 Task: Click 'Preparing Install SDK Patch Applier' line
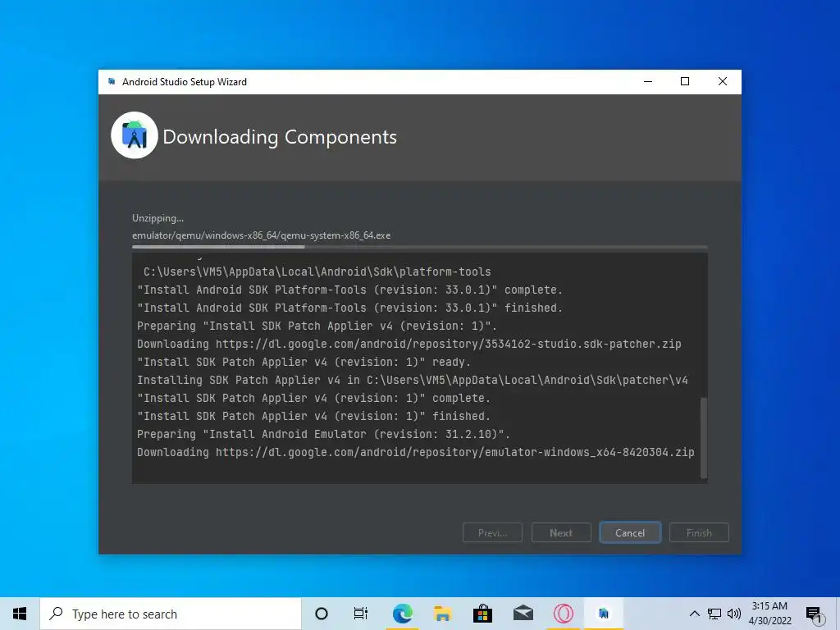(317, 326)
